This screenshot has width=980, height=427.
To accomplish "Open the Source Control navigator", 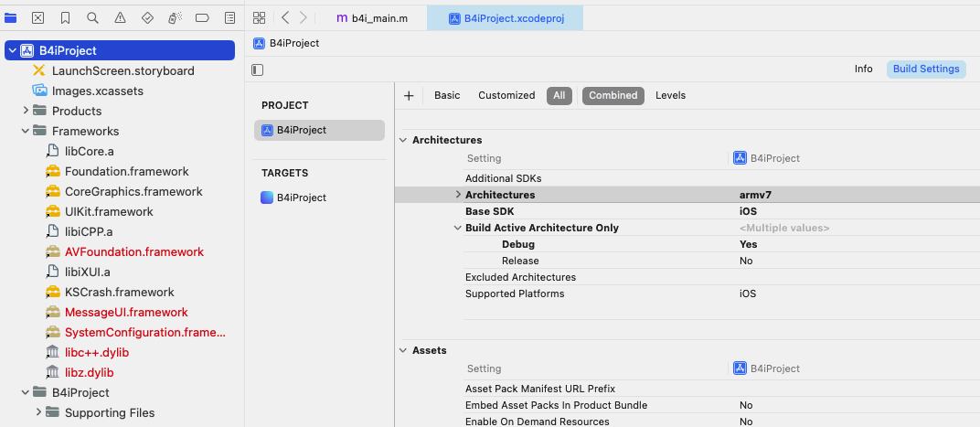I will 37,17.
